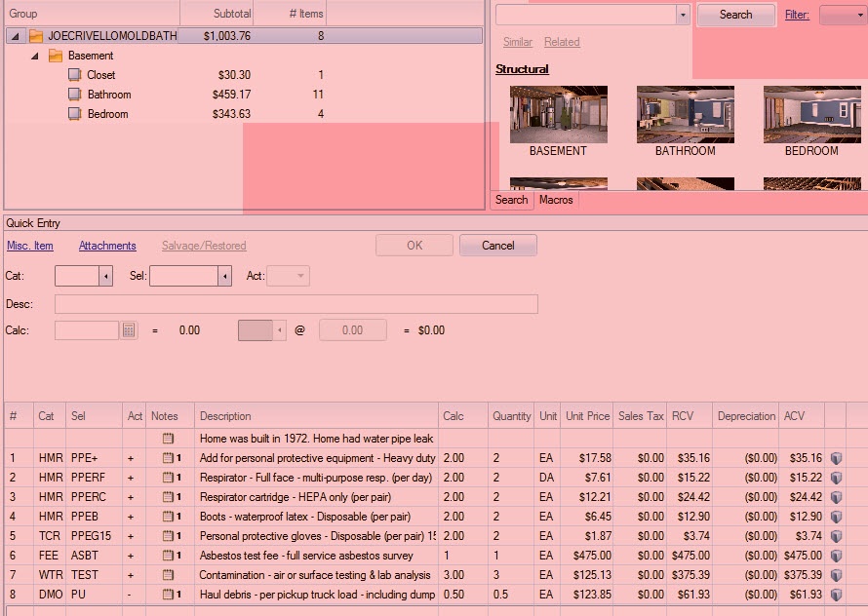The height and width of the screenshot is (616, 868).
Task: Open the Misc. Item link
Action: pos(30,246)
